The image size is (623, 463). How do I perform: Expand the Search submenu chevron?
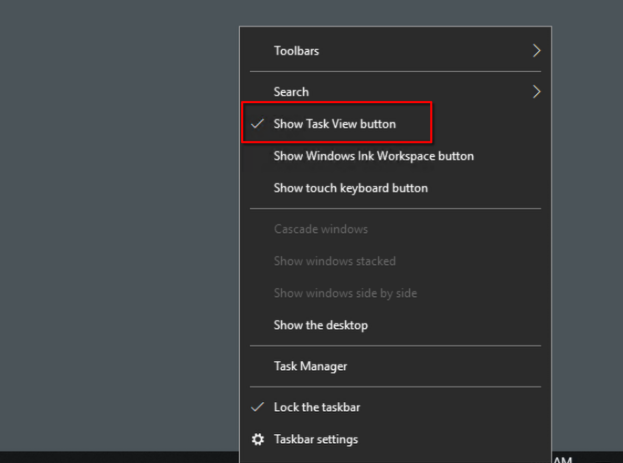coord(536,92)
